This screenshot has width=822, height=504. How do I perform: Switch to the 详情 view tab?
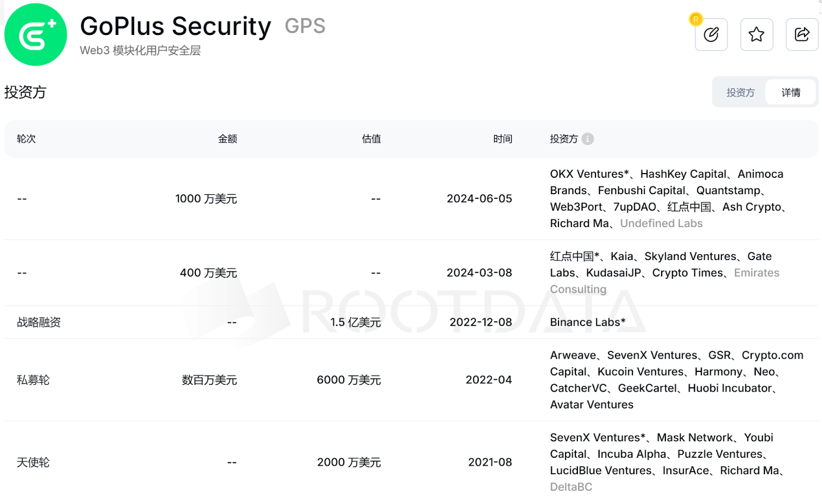point(791,92)
